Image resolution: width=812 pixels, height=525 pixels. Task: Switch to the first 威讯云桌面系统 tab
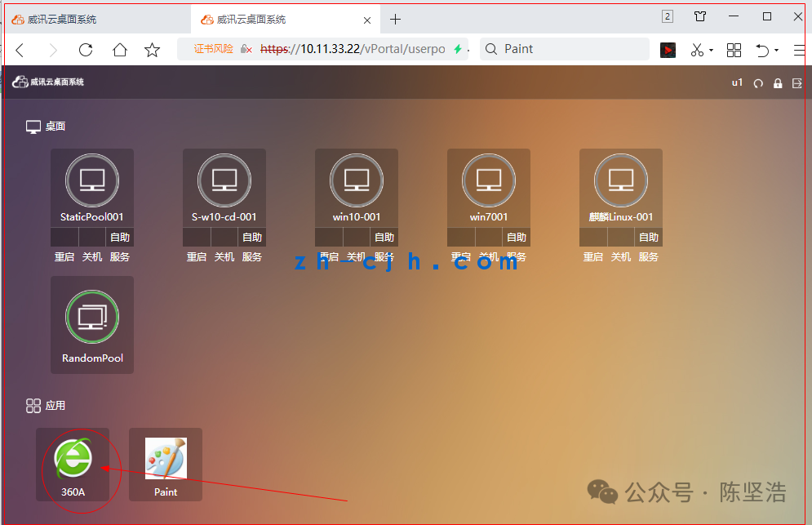[96, 20]
